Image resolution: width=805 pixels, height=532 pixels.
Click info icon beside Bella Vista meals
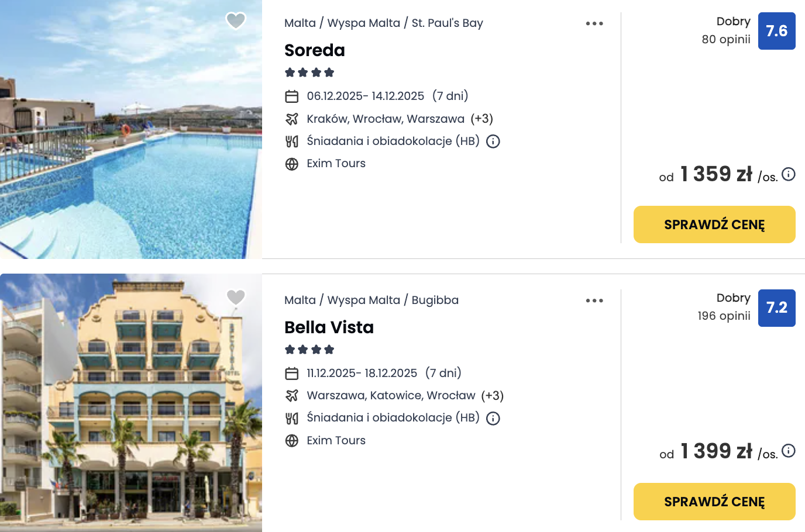493,419
